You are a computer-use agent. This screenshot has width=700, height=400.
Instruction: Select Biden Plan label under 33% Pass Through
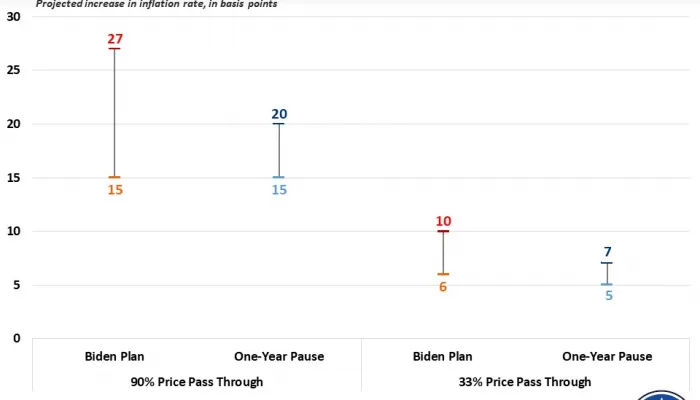[443, 356]
